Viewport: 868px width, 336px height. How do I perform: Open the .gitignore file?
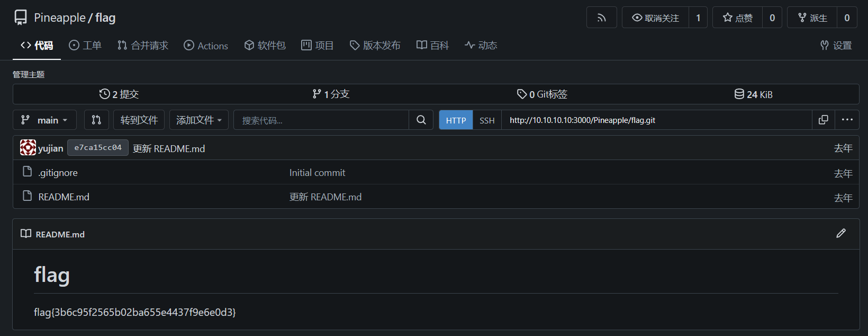[x=58, y=173]
